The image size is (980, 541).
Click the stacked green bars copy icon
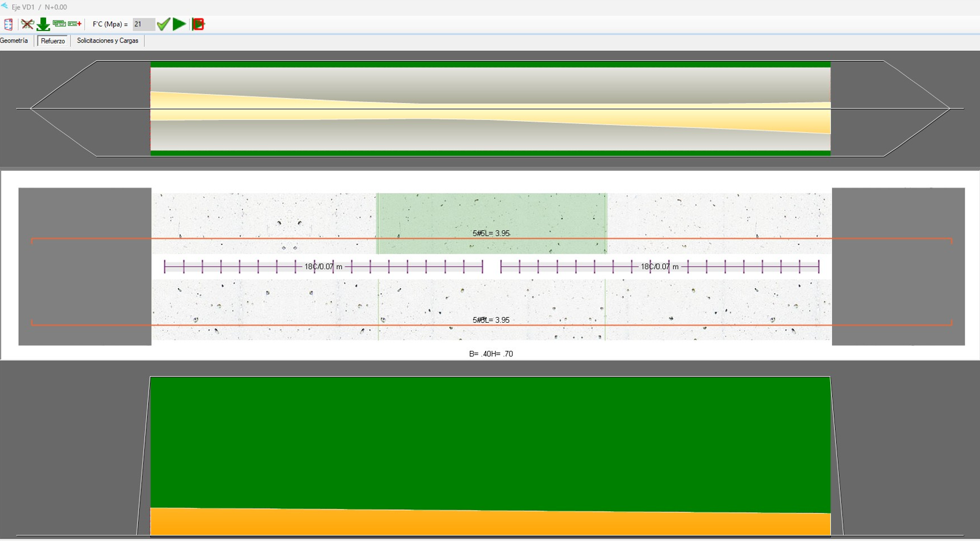[59, 24]
